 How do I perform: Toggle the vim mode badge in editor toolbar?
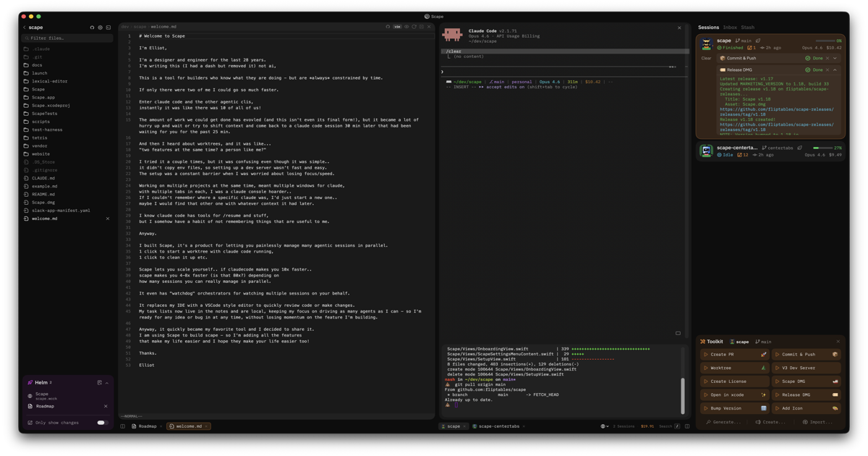[396, 26]
